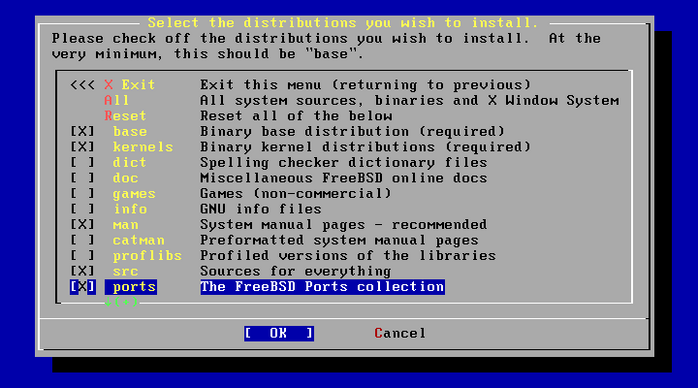The height and width of the screenshot is (388, 698).
Task: Check the dict distribution checkbox
Action: [x=82, y=163]
